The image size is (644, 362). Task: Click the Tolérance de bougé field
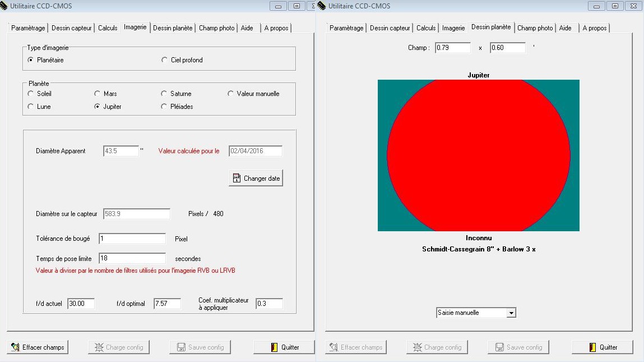[132, 239]
